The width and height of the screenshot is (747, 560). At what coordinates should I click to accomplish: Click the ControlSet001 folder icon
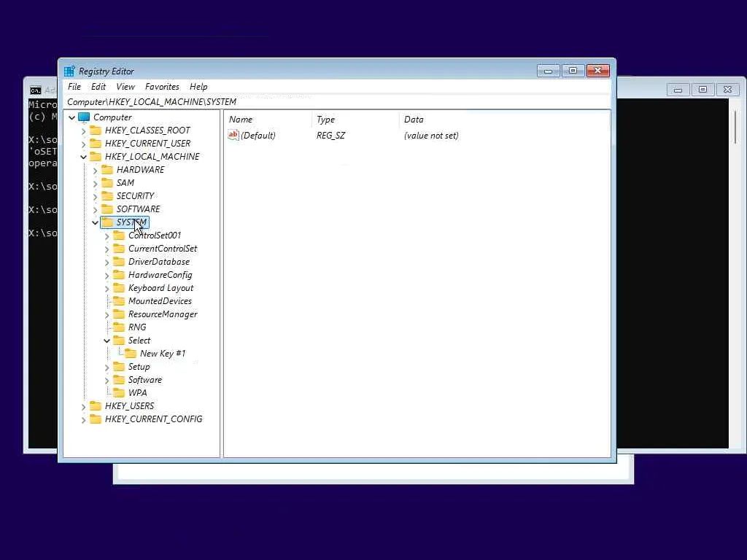(119, 236)
